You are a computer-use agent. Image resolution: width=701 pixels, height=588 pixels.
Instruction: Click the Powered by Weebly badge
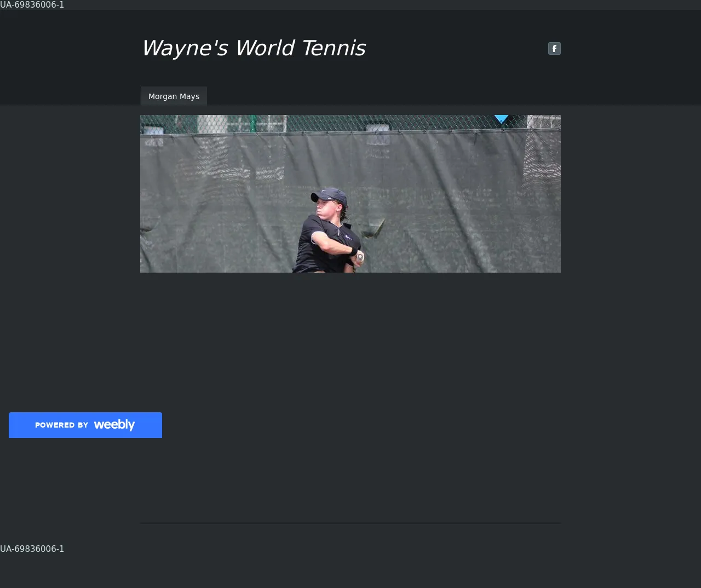(x=85, y=425)
